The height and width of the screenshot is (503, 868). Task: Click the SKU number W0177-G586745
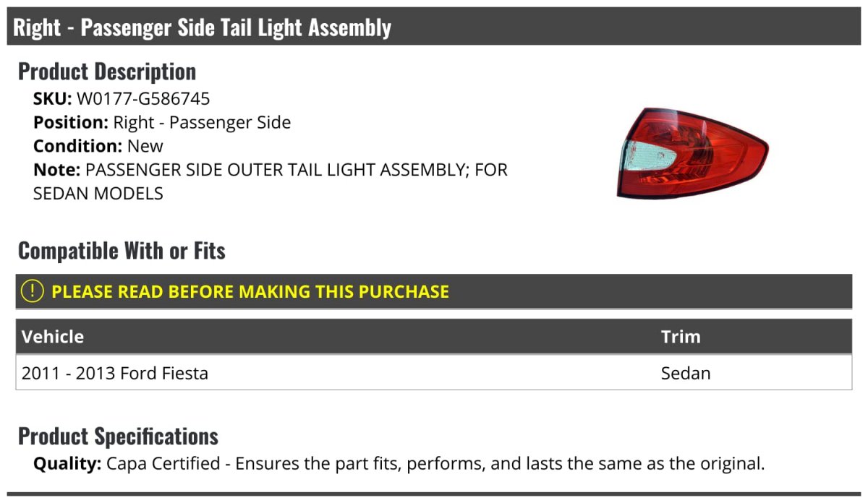point(143,99)
